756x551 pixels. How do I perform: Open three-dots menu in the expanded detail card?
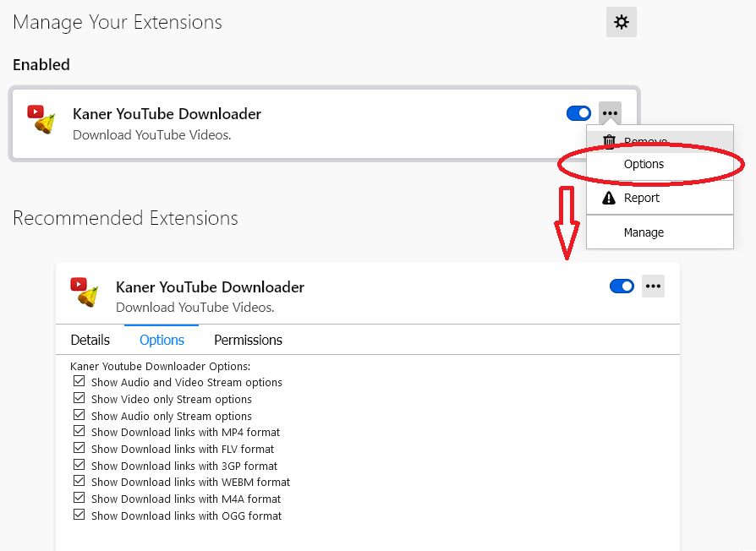click(653, 286)
